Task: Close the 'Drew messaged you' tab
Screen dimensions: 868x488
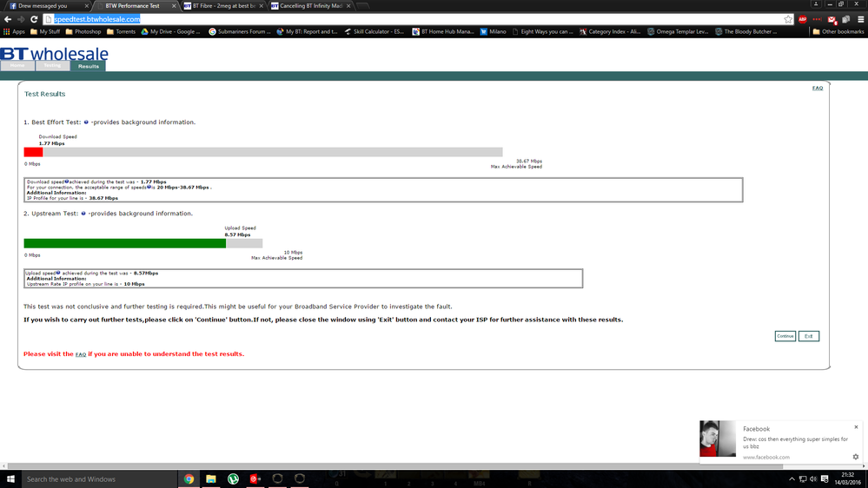Action: tap(86, 6)
